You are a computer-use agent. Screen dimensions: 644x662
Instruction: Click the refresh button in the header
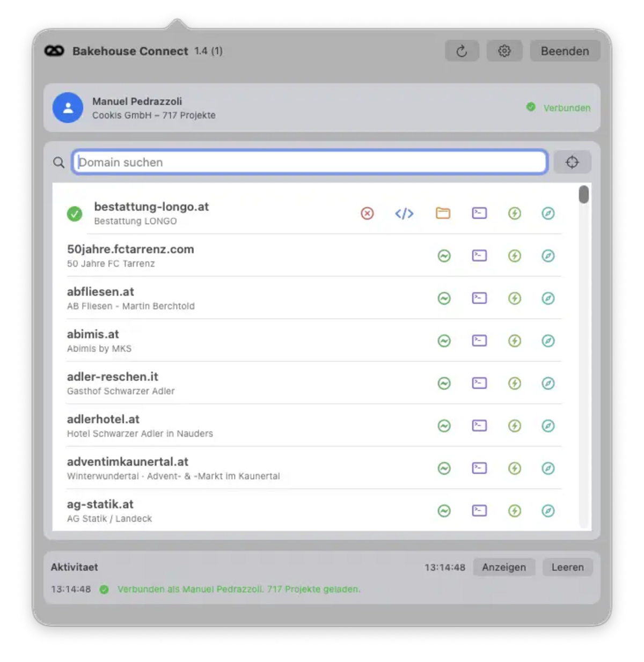pyautogui.click(x=462, y=51)
